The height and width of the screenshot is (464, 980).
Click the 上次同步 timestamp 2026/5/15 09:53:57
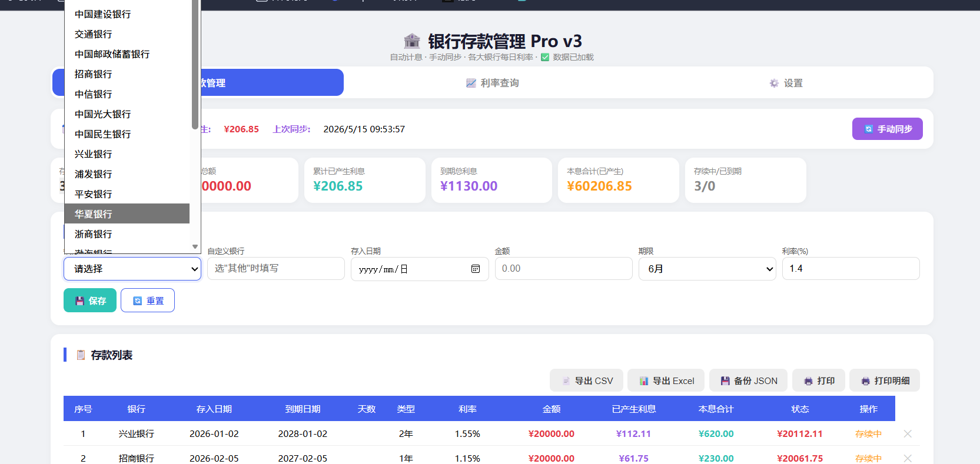coord(364,129)
